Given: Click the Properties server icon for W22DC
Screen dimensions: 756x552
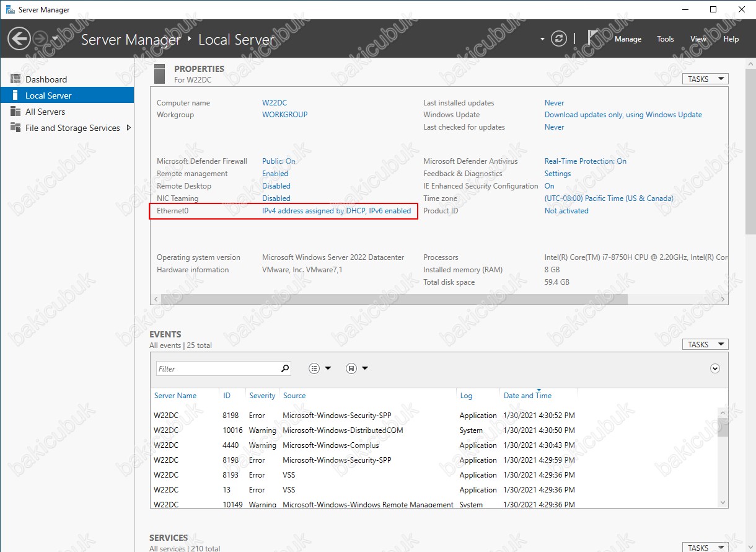Looking at the screenshot, I should (159, 73).
